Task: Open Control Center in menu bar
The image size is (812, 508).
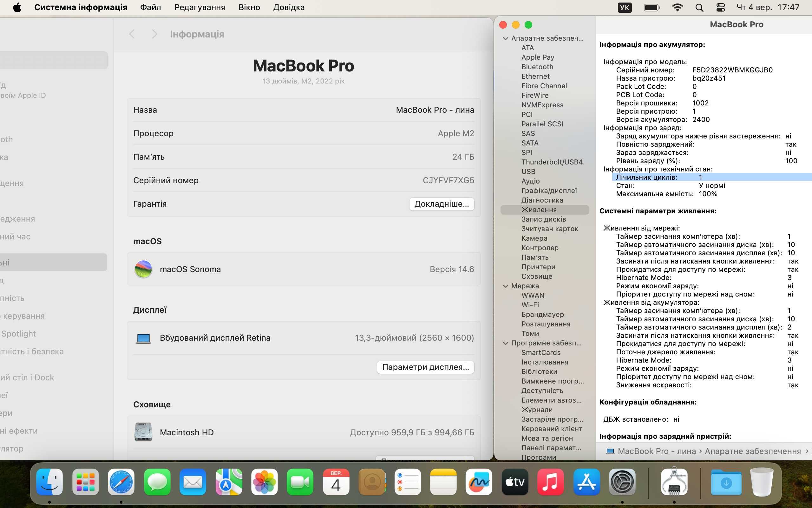Action: pos(720,7)
